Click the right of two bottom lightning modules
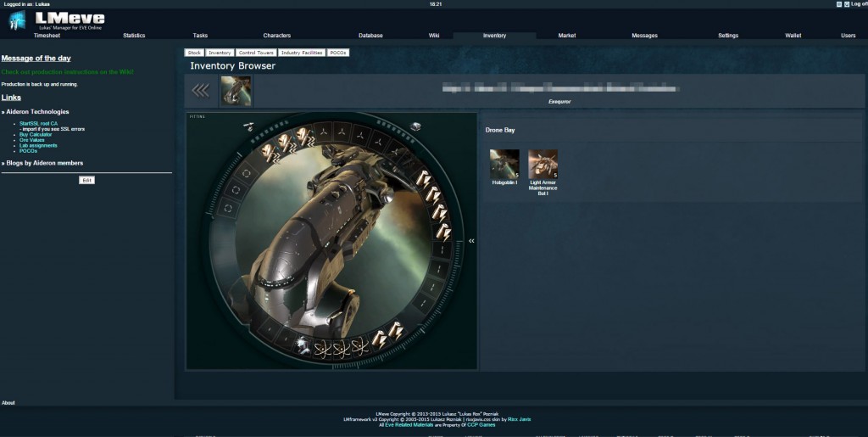868x437 pixels. coord(396,331)
